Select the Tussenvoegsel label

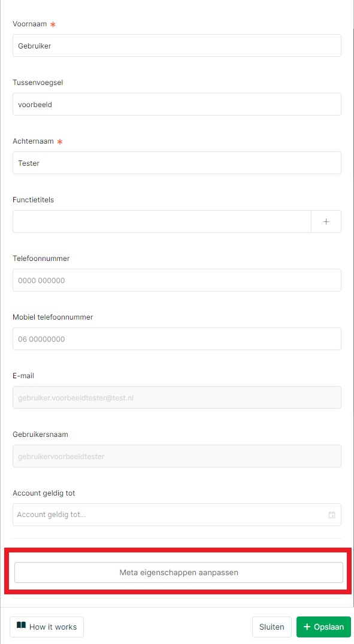(x=38, y=83)
